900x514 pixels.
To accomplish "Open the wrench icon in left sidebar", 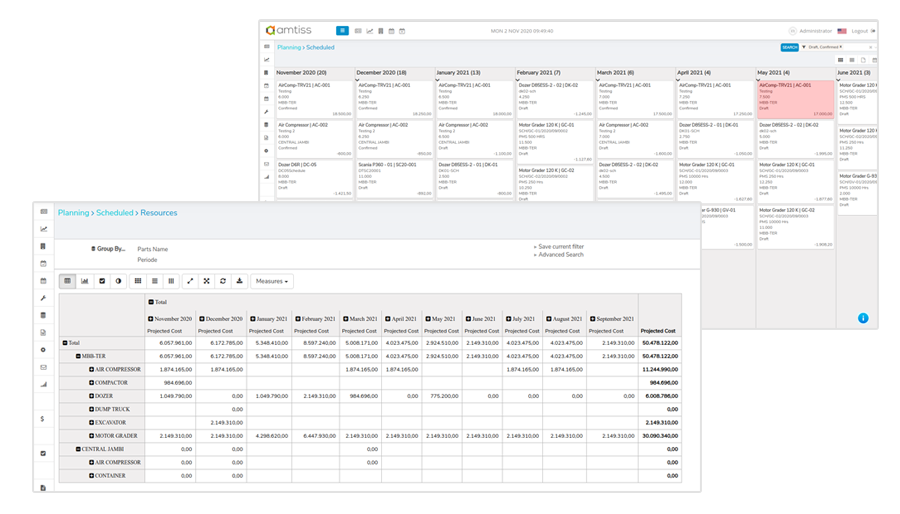I will tap(43, 298).
